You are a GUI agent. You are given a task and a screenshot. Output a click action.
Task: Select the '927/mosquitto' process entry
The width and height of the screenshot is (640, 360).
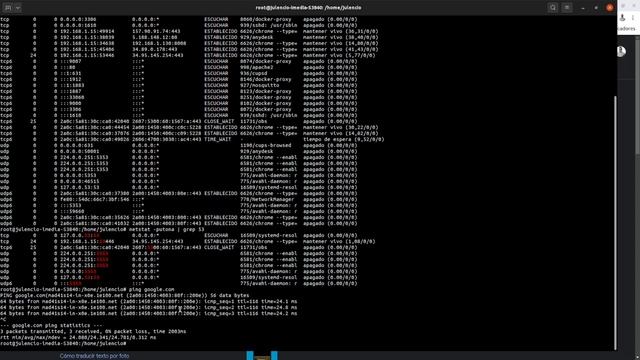(260, 85)
